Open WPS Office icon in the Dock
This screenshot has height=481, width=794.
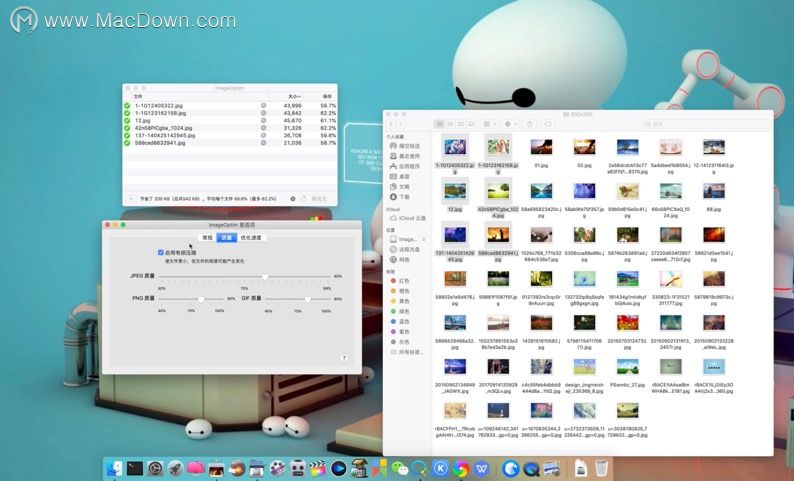coord(482,469)
